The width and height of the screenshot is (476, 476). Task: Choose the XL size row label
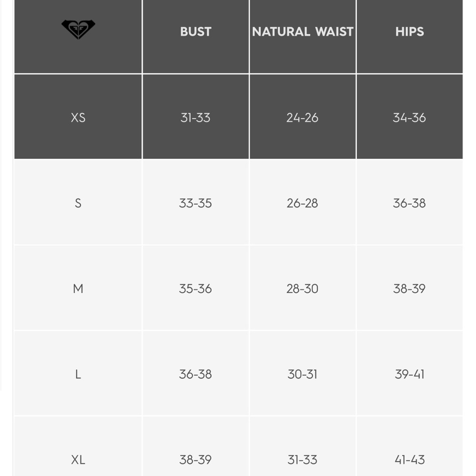coord(78,460)
